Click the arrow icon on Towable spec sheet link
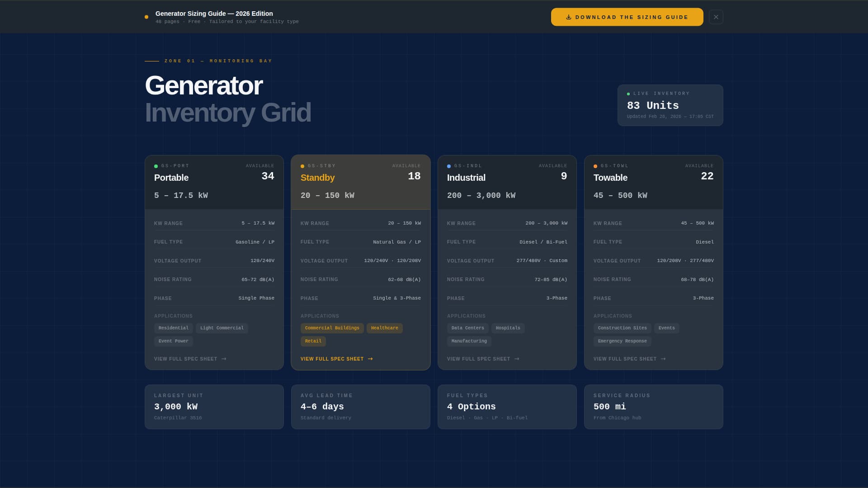868x488 pixels. [663, 359]
